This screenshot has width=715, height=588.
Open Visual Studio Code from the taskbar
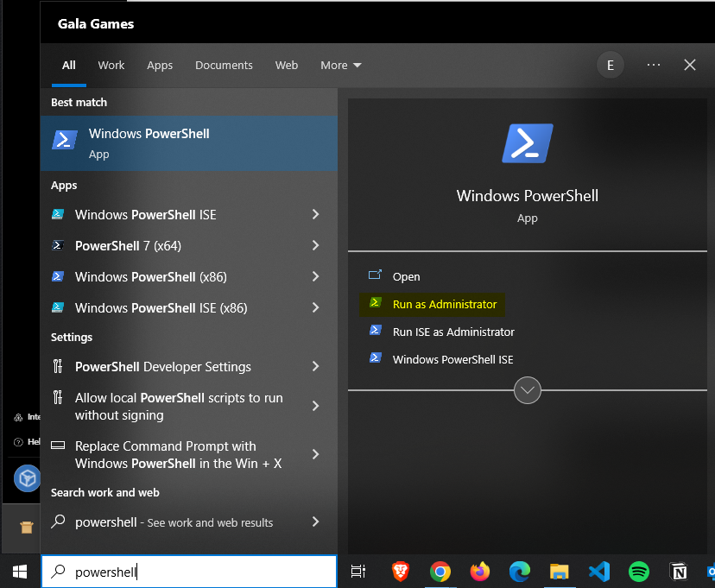click(x=599, y=572)
